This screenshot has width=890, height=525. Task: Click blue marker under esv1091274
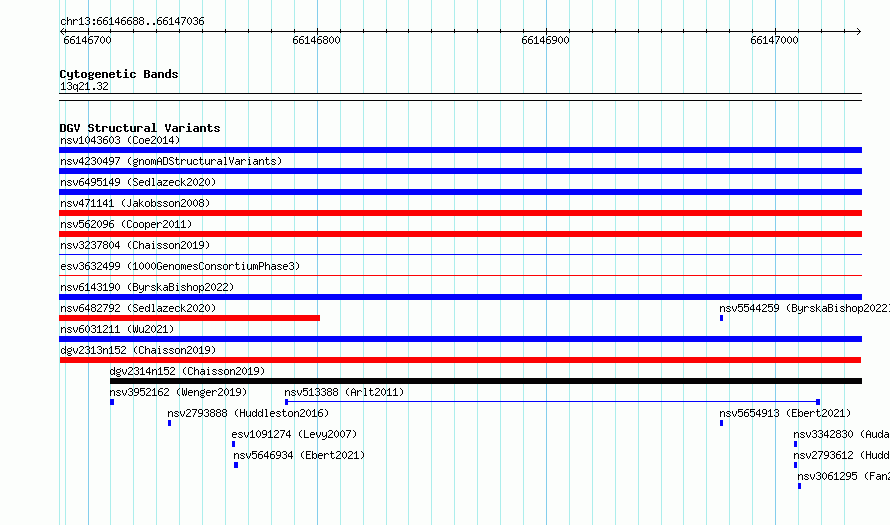click(233, 444)
